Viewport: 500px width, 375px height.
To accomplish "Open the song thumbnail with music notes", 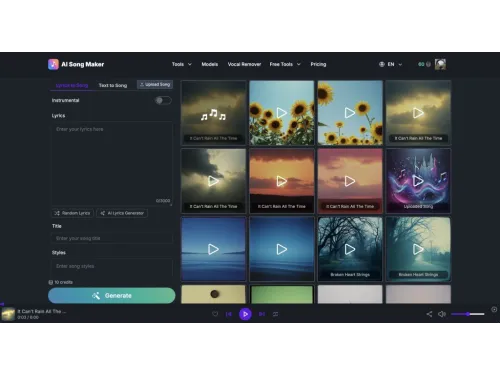I will (x=213, y=113).
